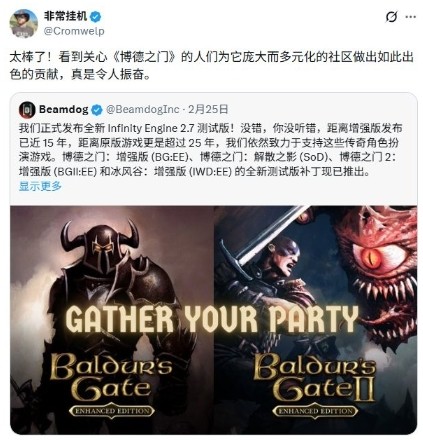Click the quoted Beamdog post text body
Viewport: 423px width, 440px height.
click(211, 150)
